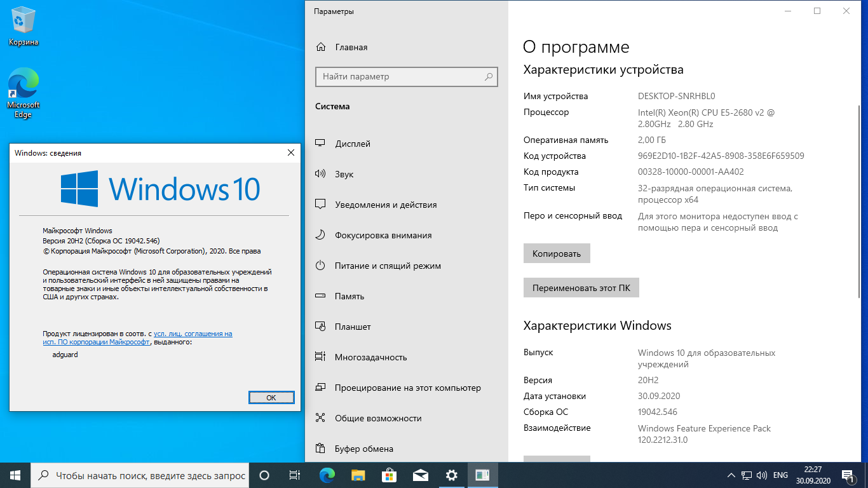Click the volume icon in the system tray

762,475
